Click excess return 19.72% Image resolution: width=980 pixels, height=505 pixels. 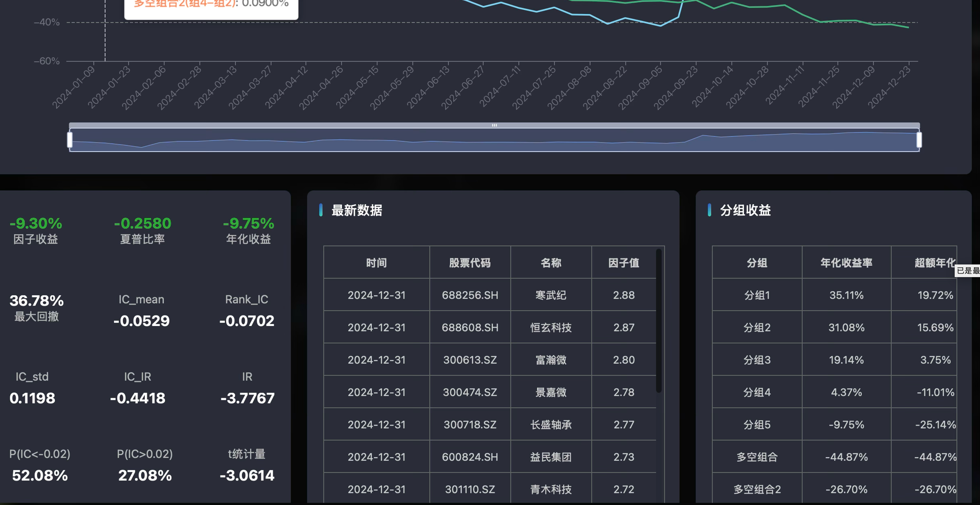935,295
